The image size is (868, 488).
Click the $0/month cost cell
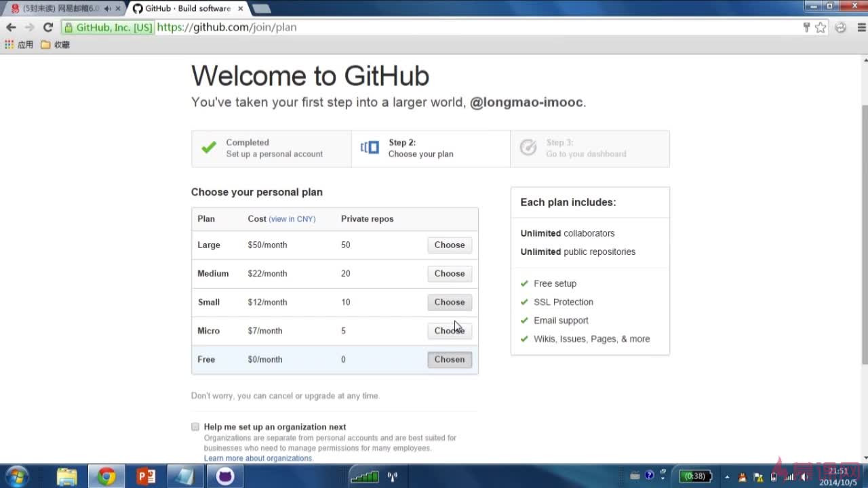pos(265,359)
